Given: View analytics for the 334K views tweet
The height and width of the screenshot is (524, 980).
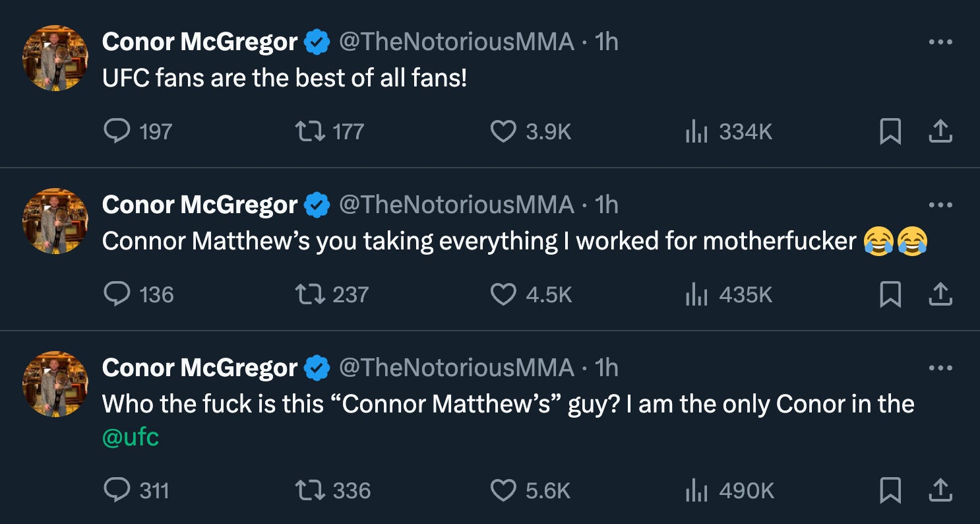Looking at the screenshot, I should (696, 132).
